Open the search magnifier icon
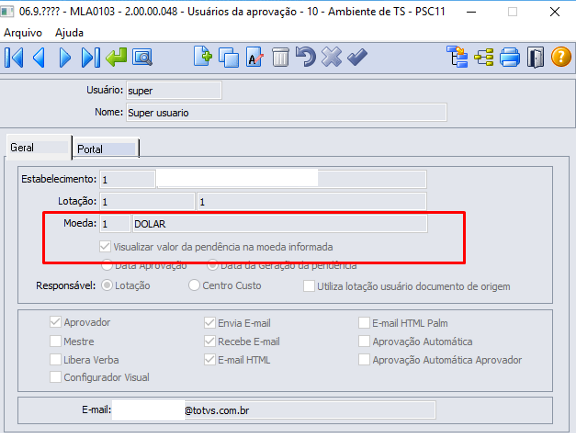 point(142,57)
